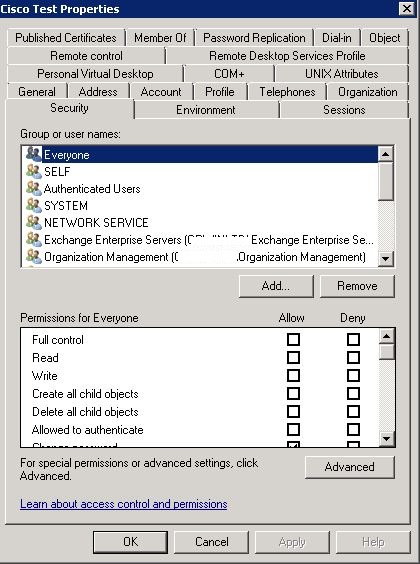Click the Remove button
The height and width of the screenshot is (564, 420).
click(357, 286)
